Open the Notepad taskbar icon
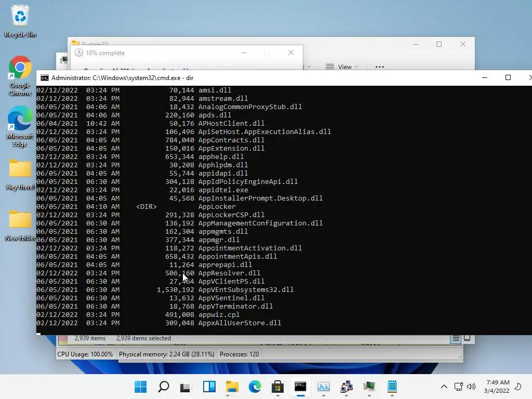532x399 pixels. point(392,387)
